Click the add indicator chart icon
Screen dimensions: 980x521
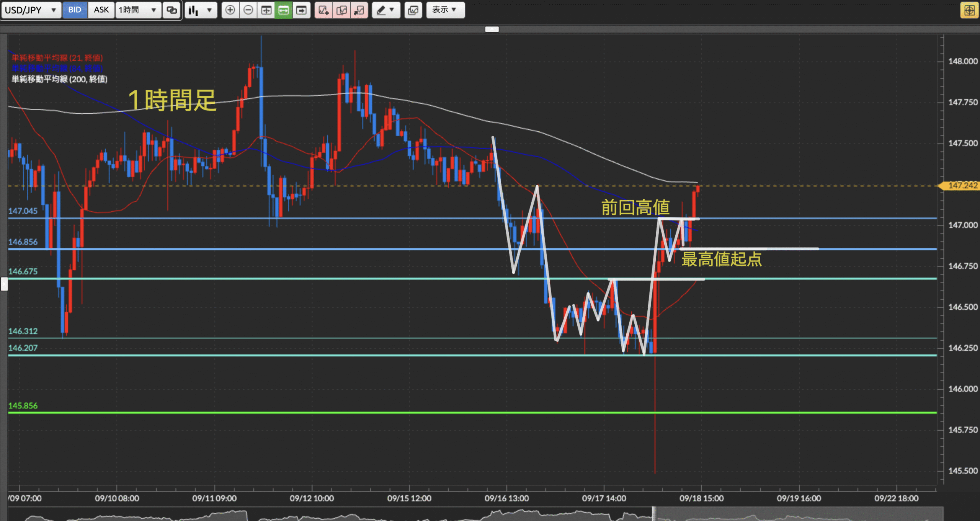[323, 10]
